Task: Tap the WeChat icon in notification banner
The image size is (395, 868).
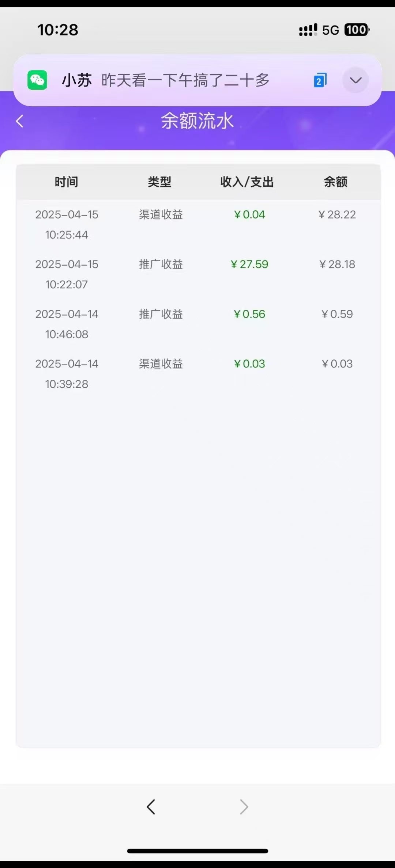Action: pos(37,80)
